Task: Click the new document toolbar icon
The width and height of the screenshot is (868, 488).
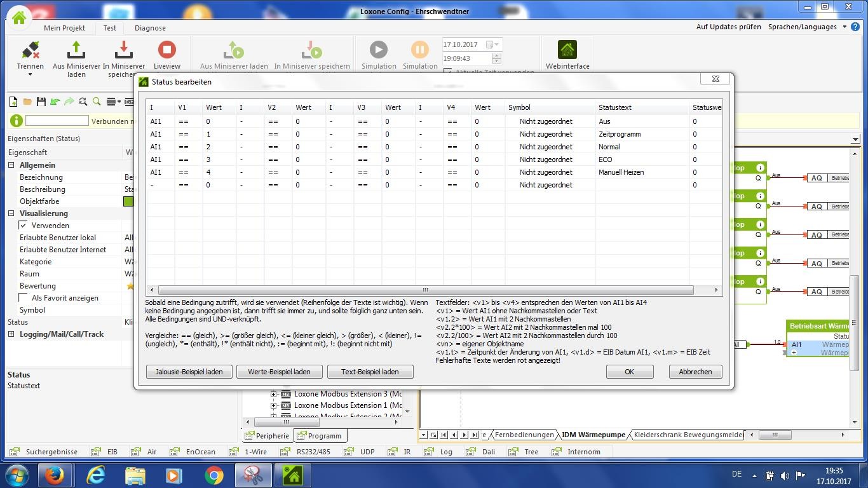Action: coord(13,102)
